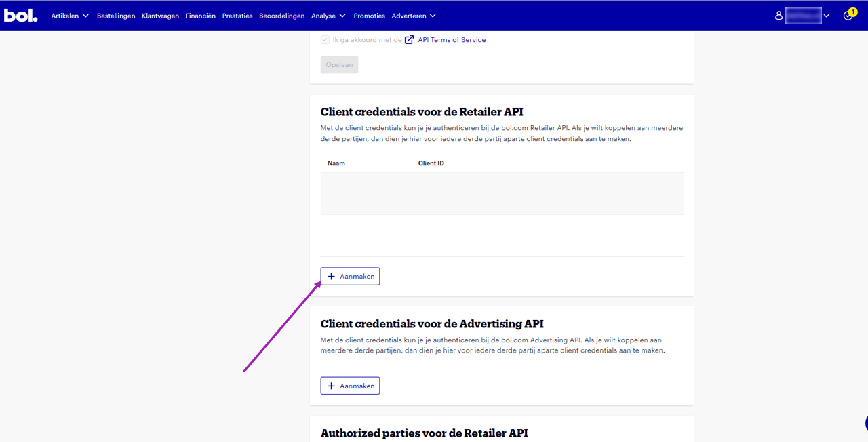Image resolution: width=868 pixels, height=442 pixels.
Task: Click the Naam column header
Action: [336, 163]
